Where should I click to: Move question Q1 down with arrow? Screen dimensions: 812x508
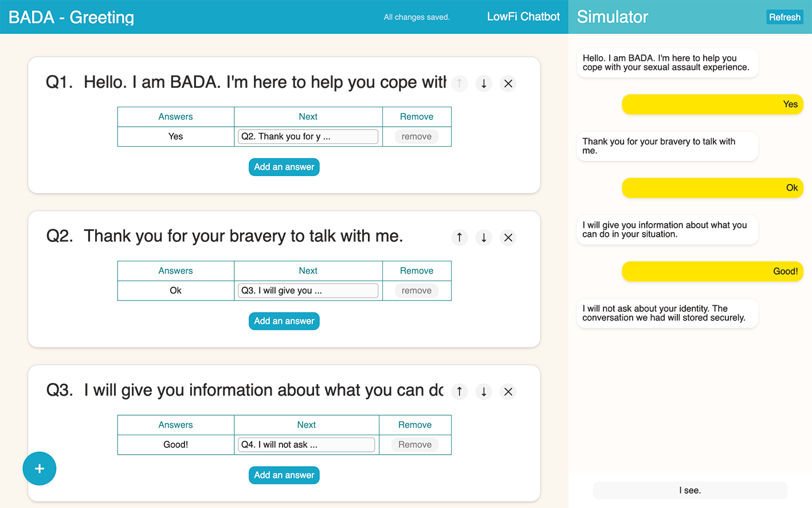[x=484, y=84]
